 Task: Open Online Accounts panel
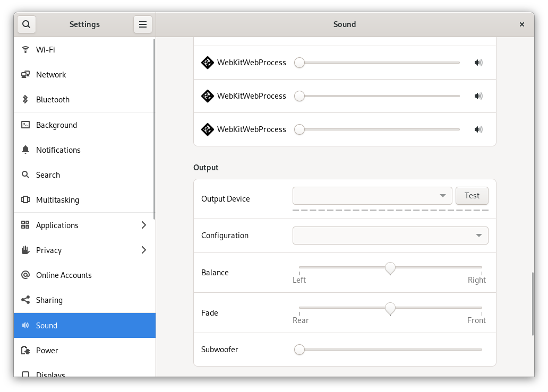(84, 275)
